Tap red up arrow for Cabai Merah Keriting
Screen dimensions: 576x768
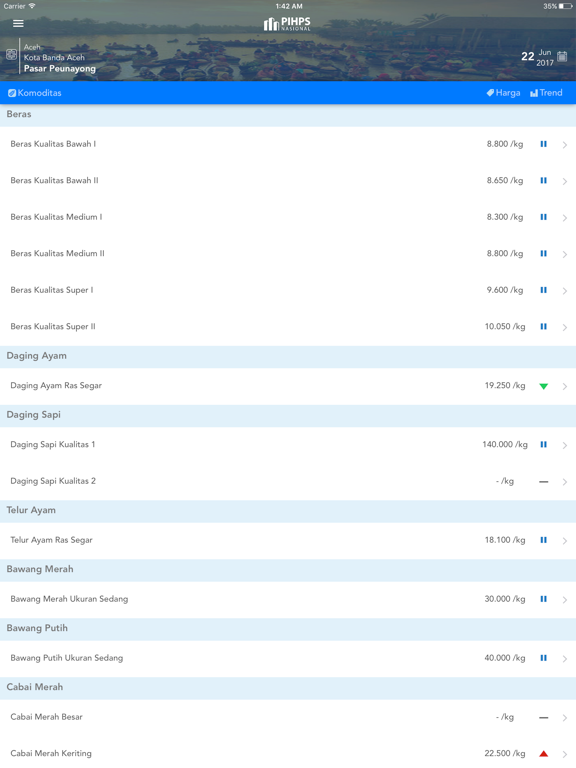point(543,754)
